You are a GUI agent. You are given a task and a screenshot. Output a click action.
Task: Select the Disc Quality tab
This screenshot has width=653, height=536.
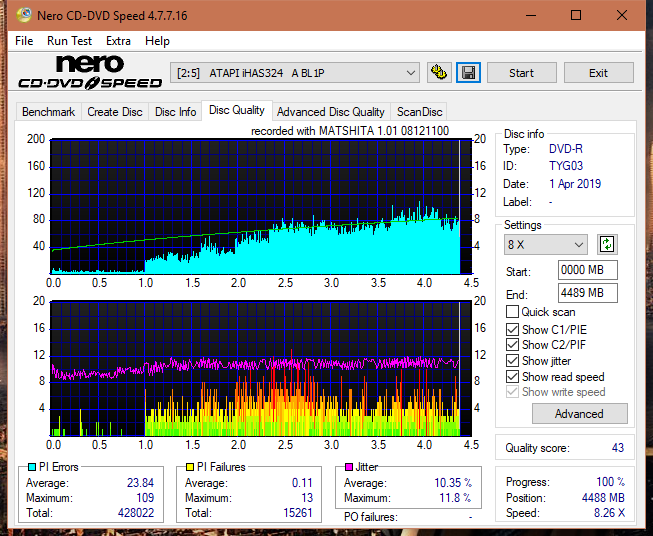(237, 110)
